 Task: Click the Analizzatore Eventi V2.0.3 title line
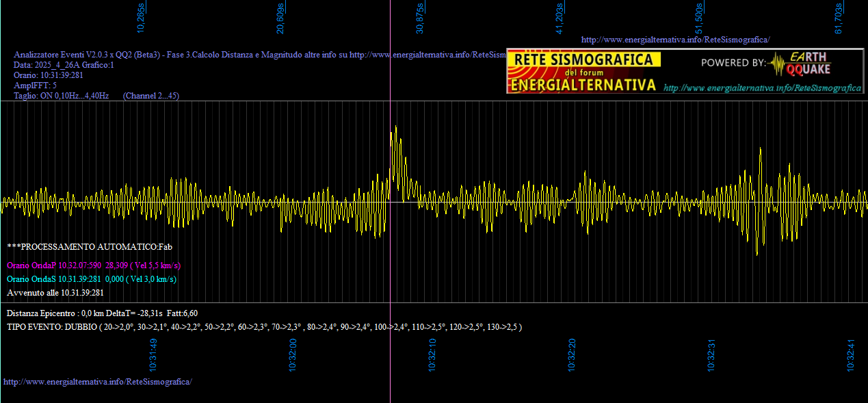tap(260, 55)
